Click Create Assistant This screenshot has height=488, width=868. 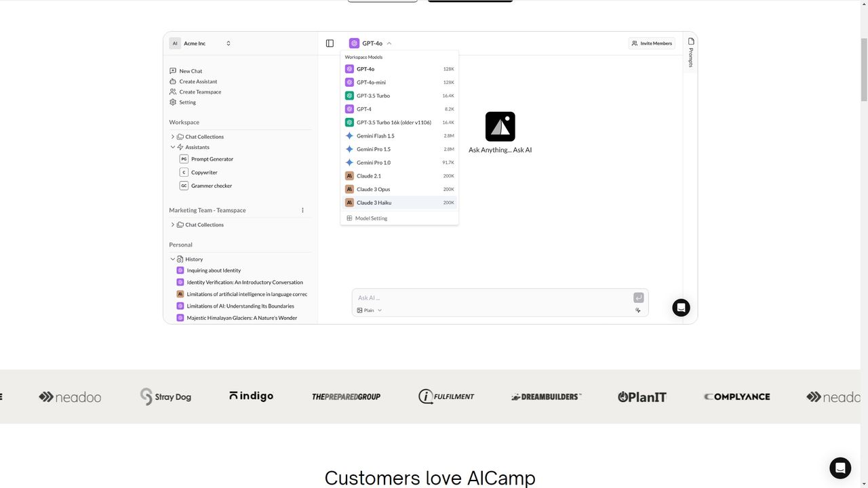click(193, 81)
